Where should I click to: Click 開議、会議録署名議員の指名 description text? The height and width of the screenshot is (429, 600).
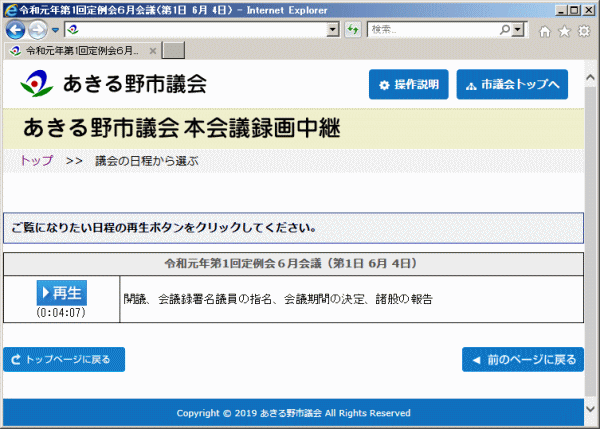pyautogui.click(x=278, y=299)
